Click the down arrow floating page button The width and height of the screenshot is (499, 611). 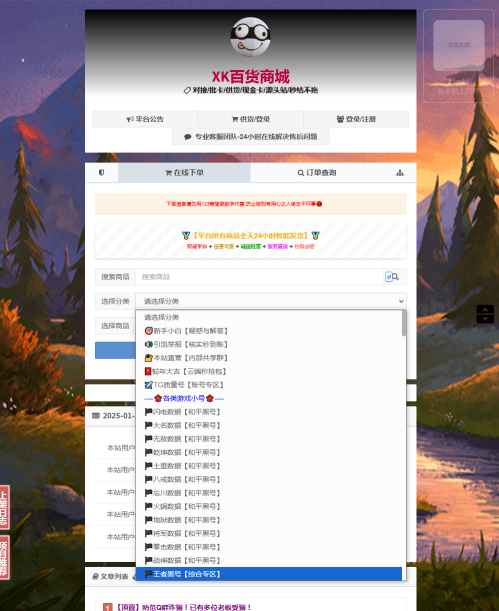point(485,319)
